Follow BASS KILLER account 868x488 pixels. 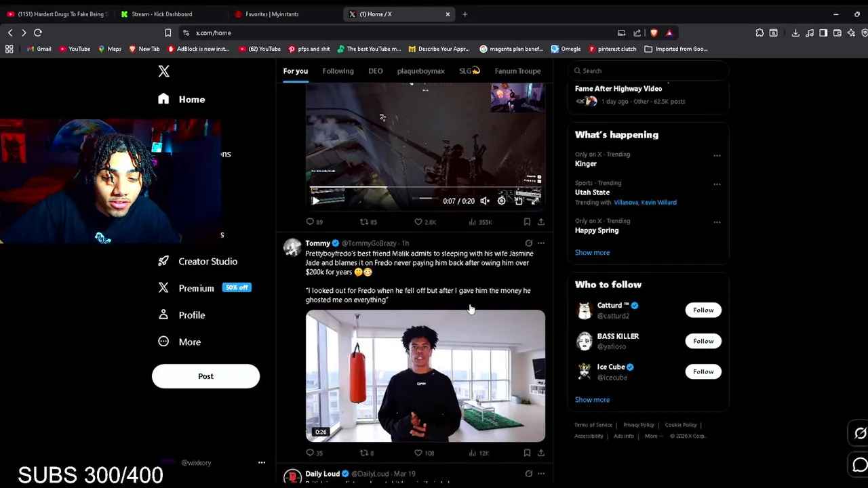coord(703,341)
